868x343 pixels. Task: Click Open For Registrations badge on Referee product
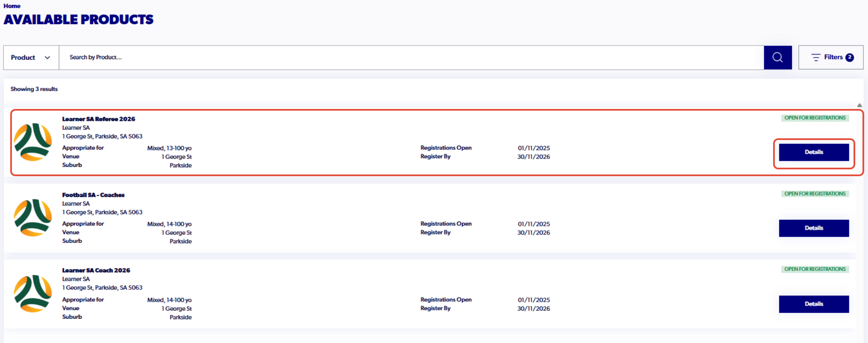click(815, 118)
